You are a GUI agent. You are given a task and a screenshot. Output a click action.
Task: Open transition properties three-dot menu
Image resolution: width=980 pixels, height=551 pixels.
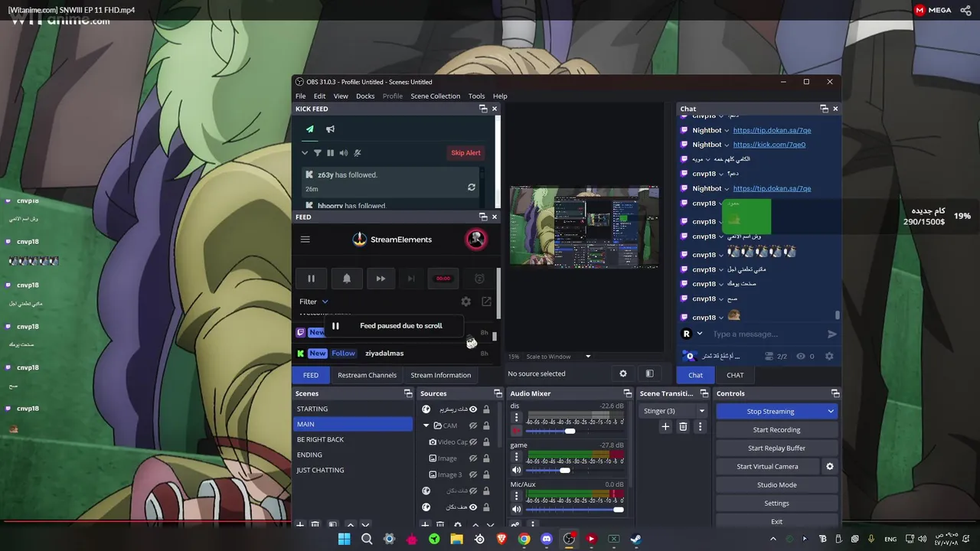point(700,426)
